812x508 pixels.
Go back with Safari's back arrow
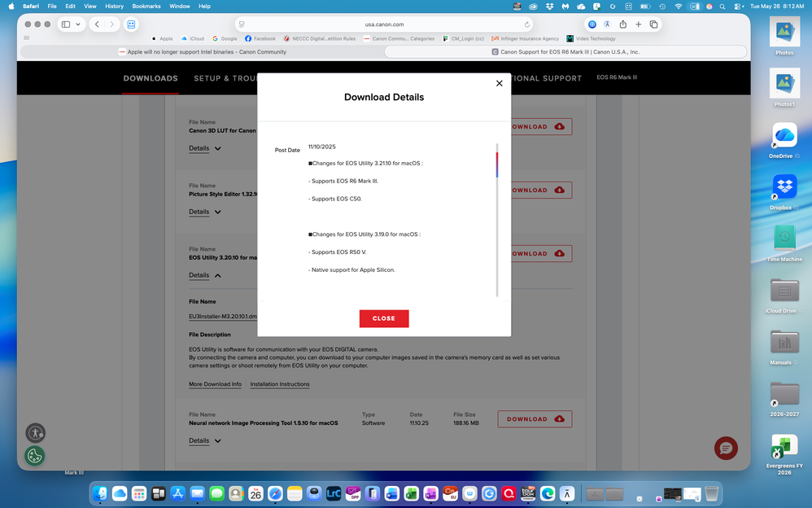(97, 24)
